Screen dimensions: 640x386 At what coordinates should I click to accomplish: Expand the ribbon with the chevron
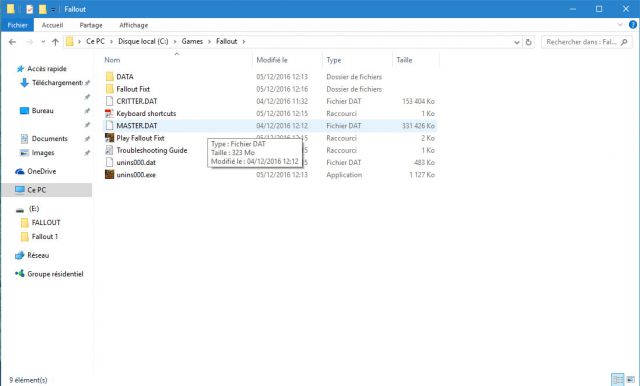[620, 25]
